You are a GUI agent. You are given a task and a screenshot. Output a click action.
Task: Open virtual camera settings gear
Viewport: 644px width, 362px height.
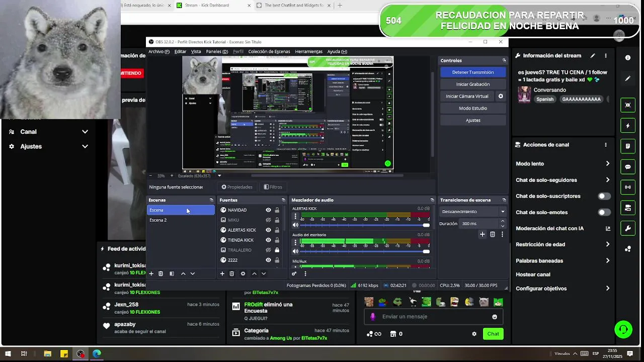tap(501, 96)
